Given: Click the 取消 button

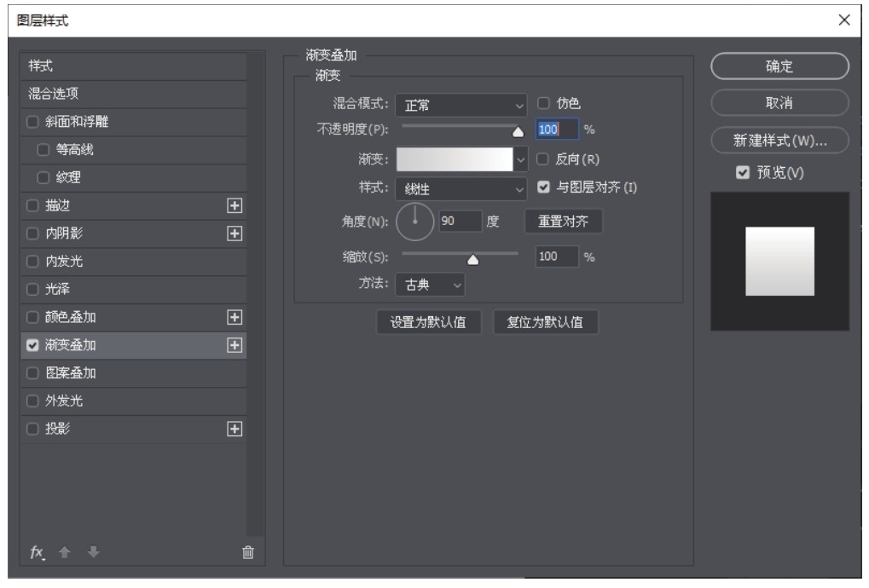Looking at the screenshot, I should point(779,103).
